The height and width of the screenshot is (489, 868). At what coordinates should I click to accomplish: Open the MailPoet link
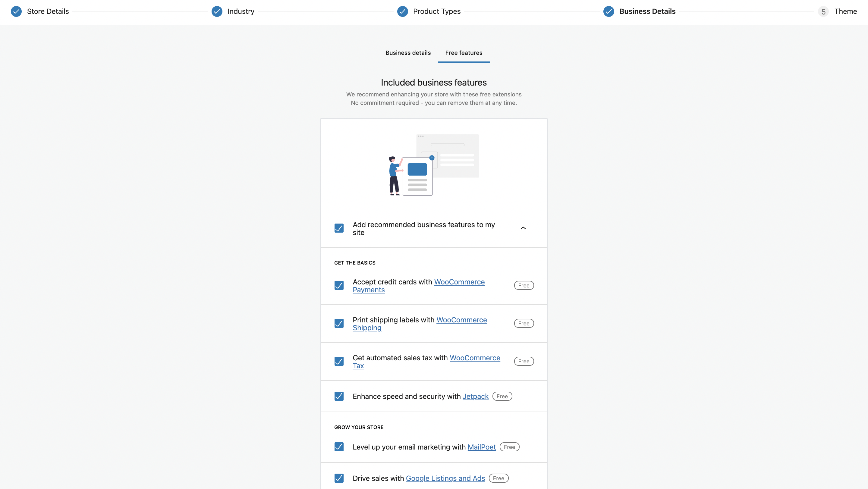pos(482,447)
